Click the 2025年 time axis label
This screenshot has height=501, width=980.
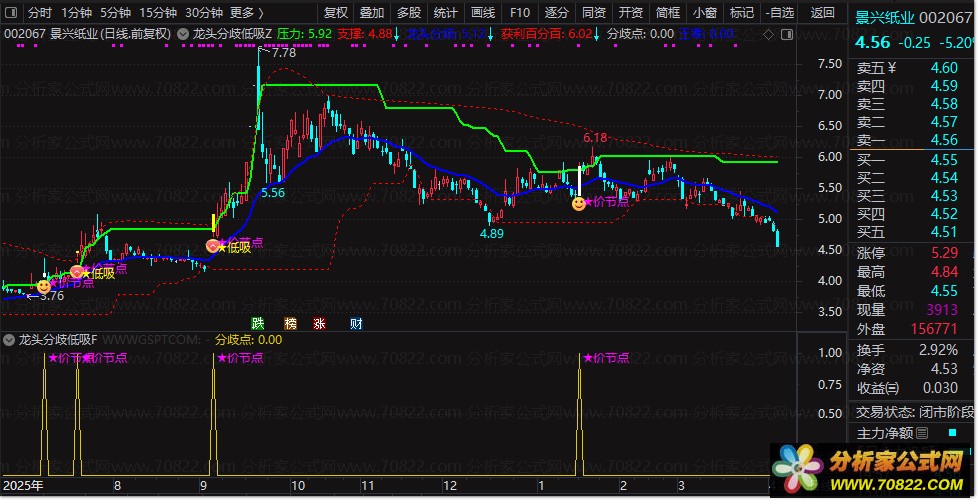pyautogui.click(x=23, y=485)
